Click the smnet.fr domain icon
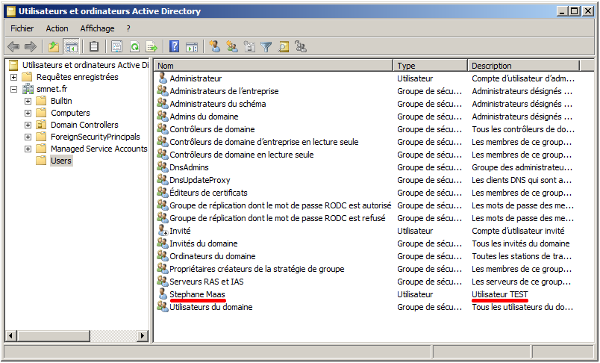The image size is (600, 363). pyautogui.click(x=28, y=89)
